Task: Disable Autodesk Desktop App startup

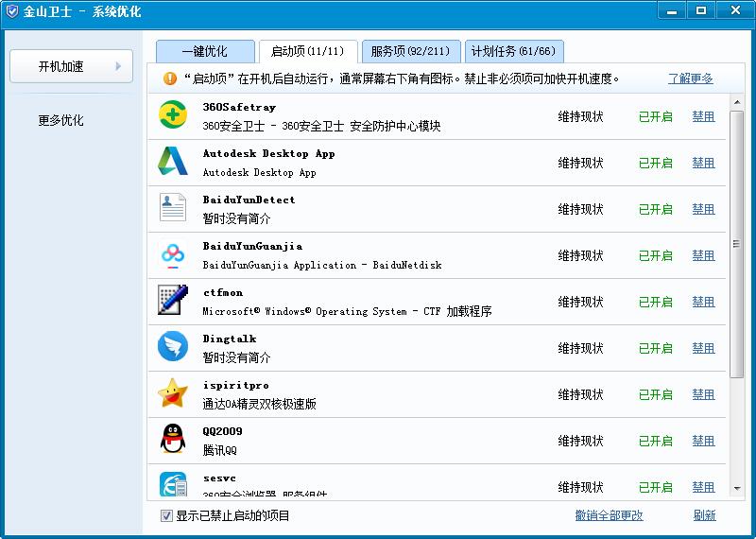Action: (x=703, y=163)
